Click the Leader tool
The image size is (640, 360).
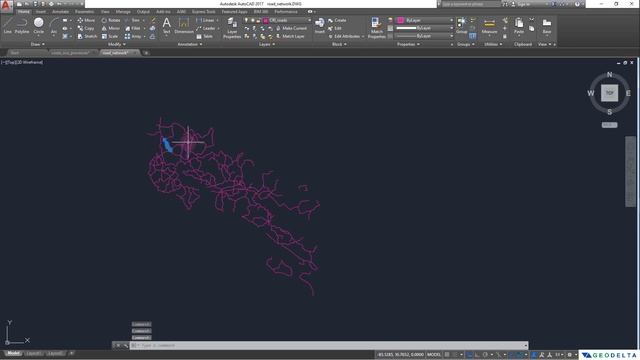206,28
